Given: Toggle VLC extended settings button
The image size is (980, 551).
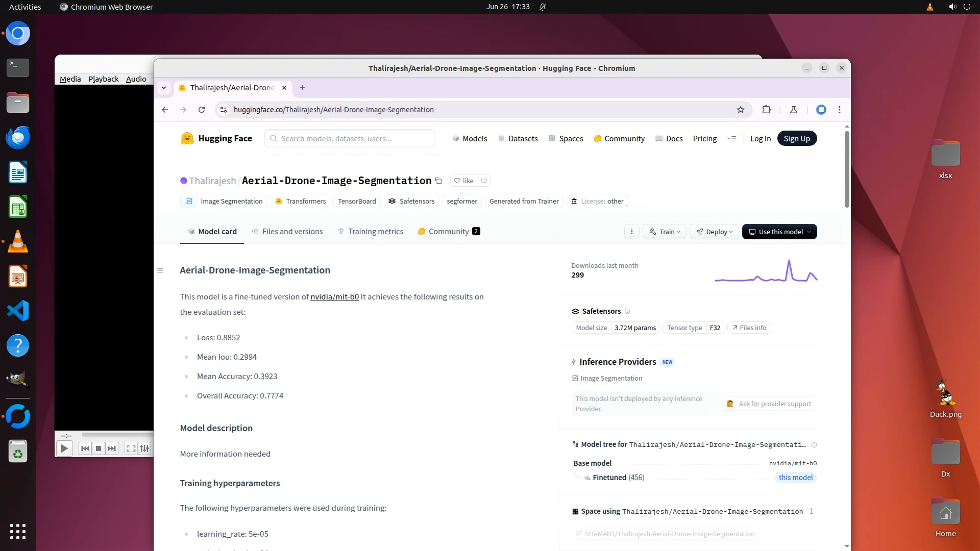Looking at the screenshot, I should point(145,448).
